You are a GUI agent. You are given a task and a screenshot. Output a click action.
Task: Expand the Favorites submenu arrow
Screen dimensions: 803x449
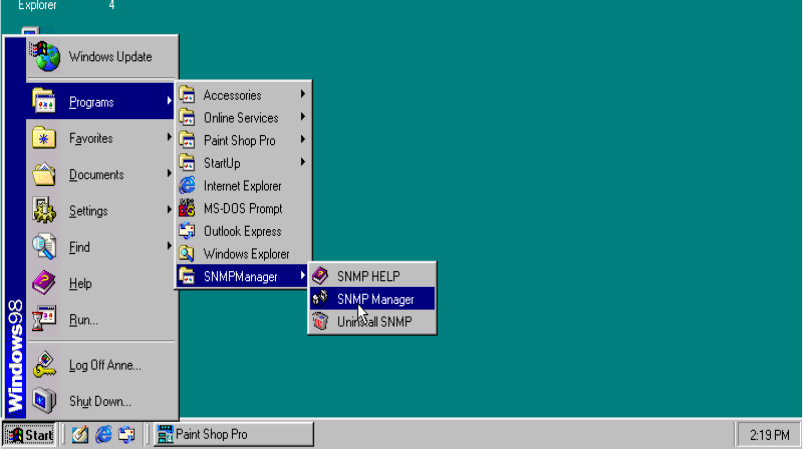pyautogui.click(x=169, y=137)
